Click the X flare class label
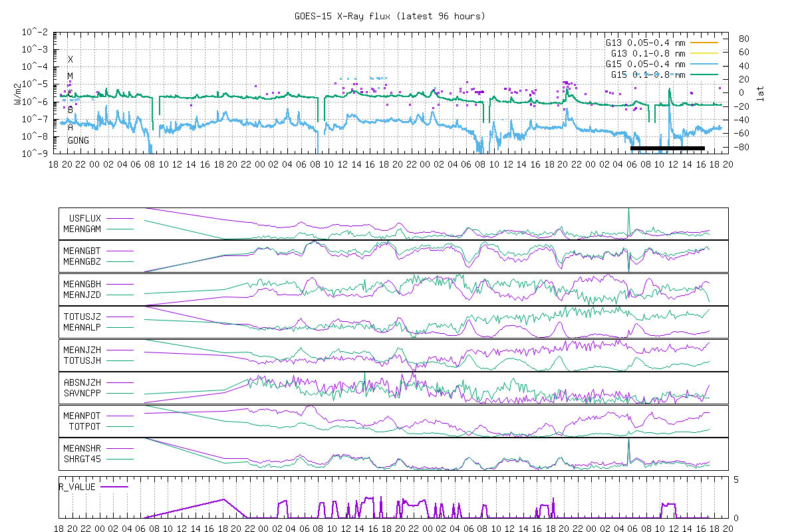The width and height of the screenshot is (798, 532). point(70,59)
